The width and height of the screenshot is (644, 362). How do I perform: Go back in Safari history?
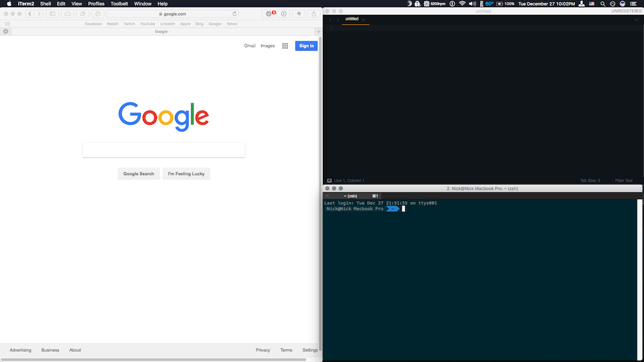pos(30,13)
